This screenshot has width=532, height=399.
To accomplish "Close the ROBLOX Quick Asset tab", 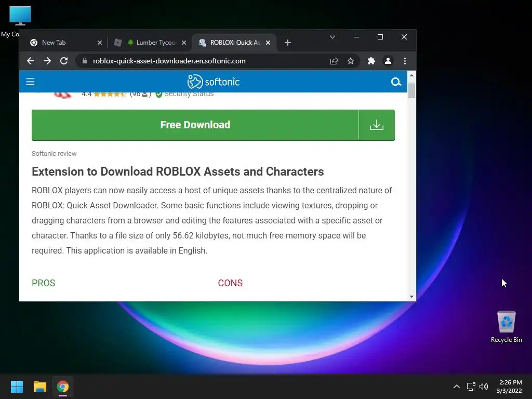I will [x=268, y=43].
